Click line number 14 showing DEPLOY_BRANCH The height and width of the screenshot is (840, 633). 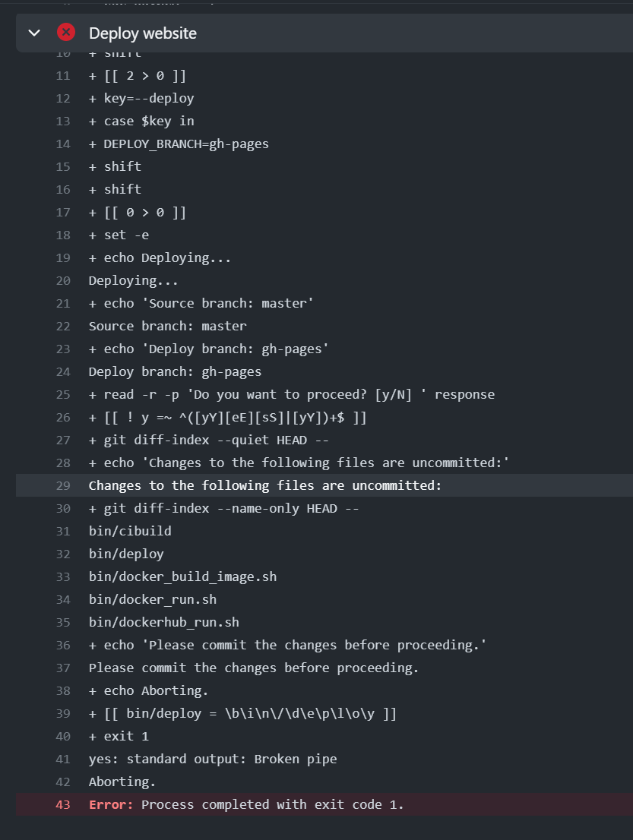pos(62,144)
